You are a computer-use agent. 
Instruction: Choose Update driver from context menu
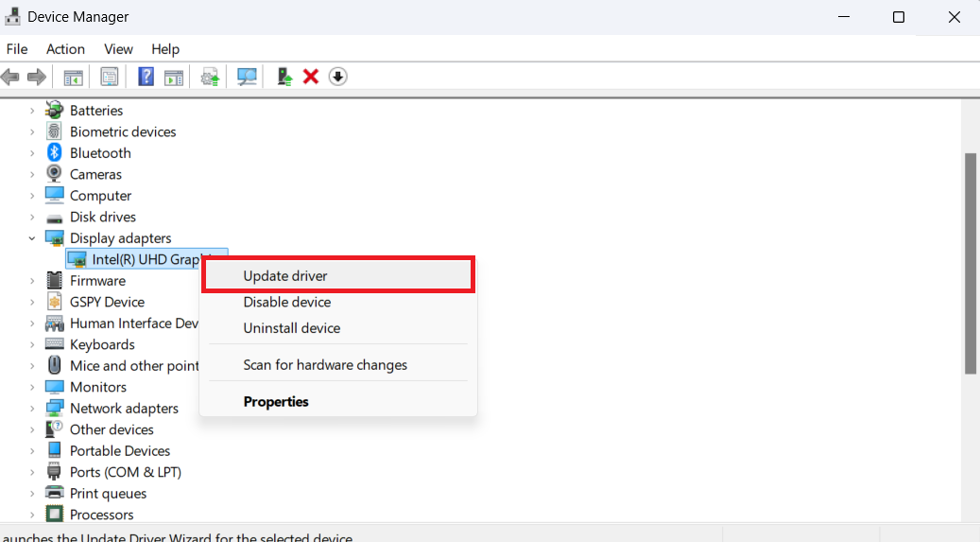tap(338, 275)
